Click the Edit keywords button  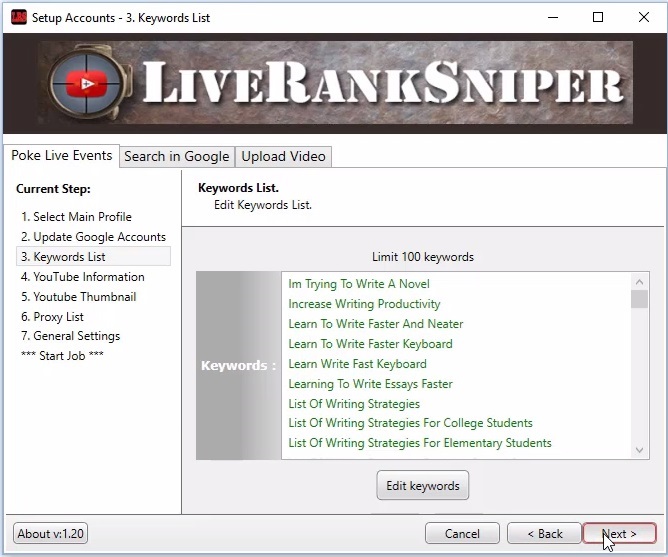pyautogui.click(x=423, y=485)
